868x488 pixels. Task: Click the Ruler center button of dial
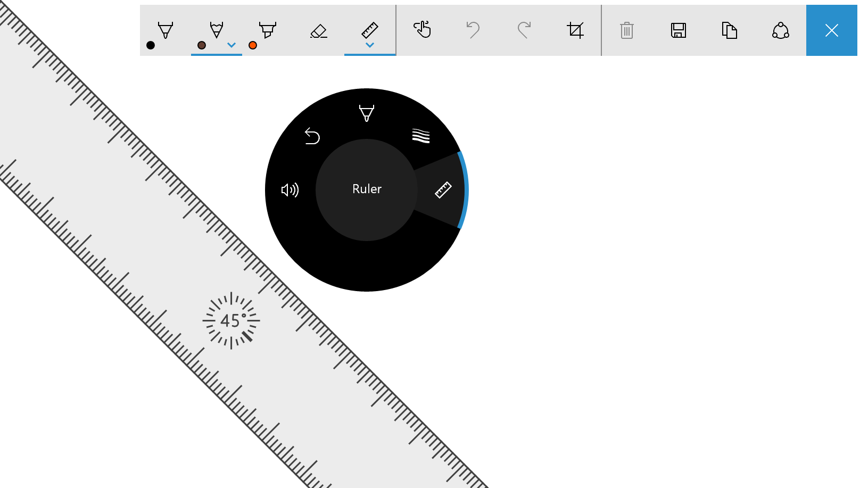(367, 189)
